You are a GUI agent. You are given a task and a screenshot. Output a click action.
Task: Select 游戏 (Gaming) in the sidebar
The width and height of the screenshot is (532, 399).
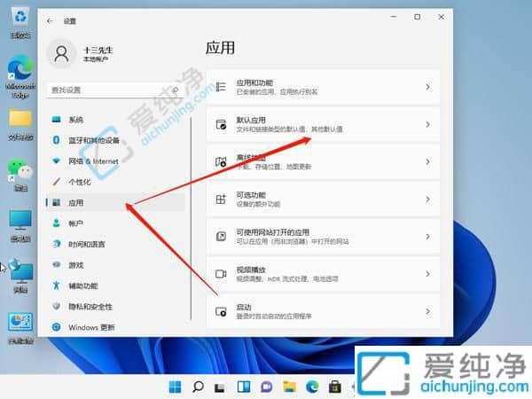[115, 265]
